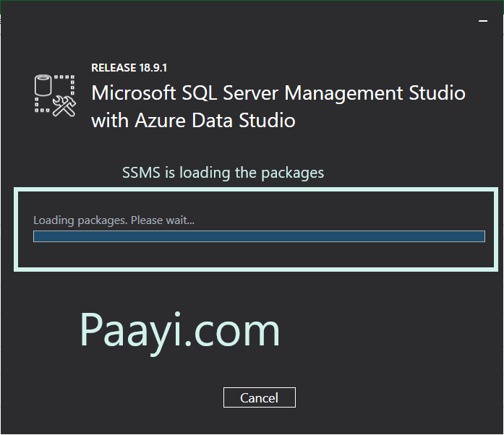The width and height of the screenshot is (504, 435).
Task: Click the 'Loading packages. Please wait...' text
Action: tap(114, 220)
